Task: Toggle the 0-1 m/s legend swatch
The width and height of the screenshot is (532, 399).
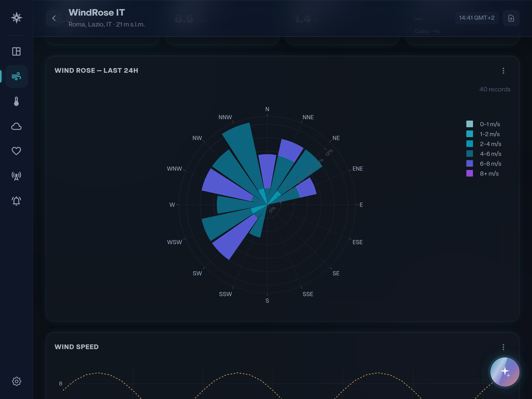Action: pyautogui.click(x=470, y=124)
